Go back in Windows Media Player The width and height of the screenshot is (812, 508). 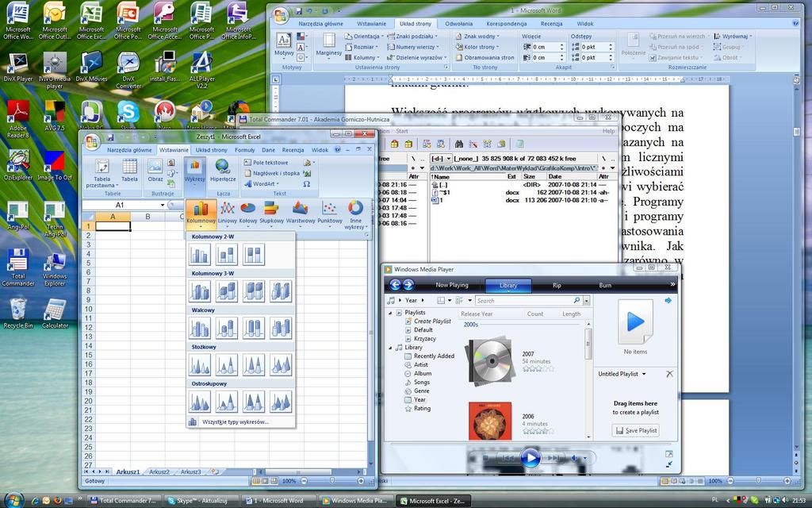pyautogui.click(x=395, y=285)
